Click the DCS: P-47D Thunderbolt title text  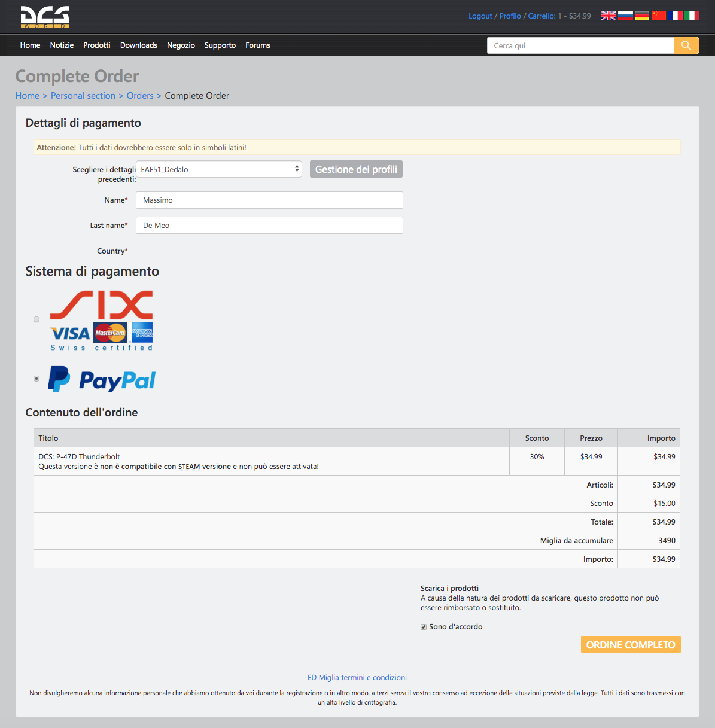pyautogui.click(x=79, y=457)
